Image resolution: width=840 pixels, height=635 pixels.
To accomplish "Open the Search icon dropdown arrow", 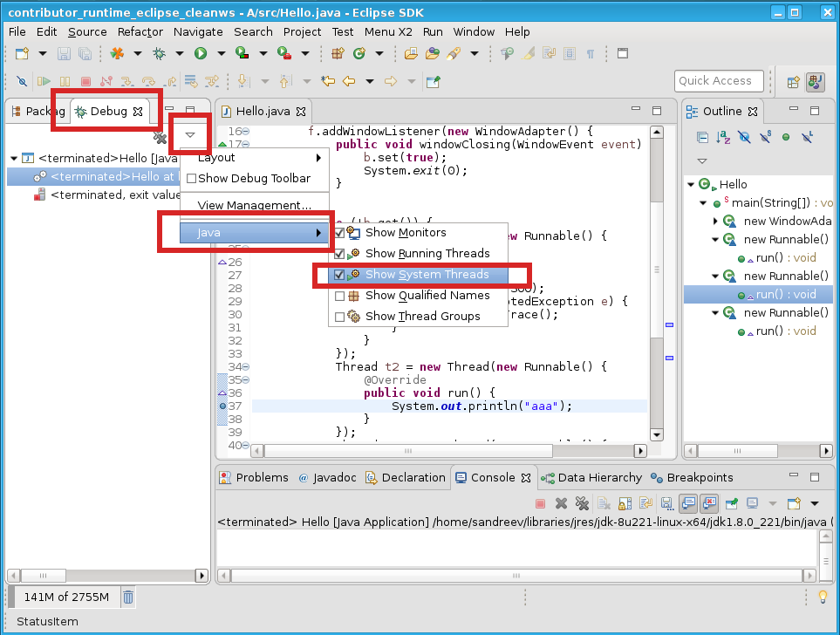I will [x=475, y=53].
